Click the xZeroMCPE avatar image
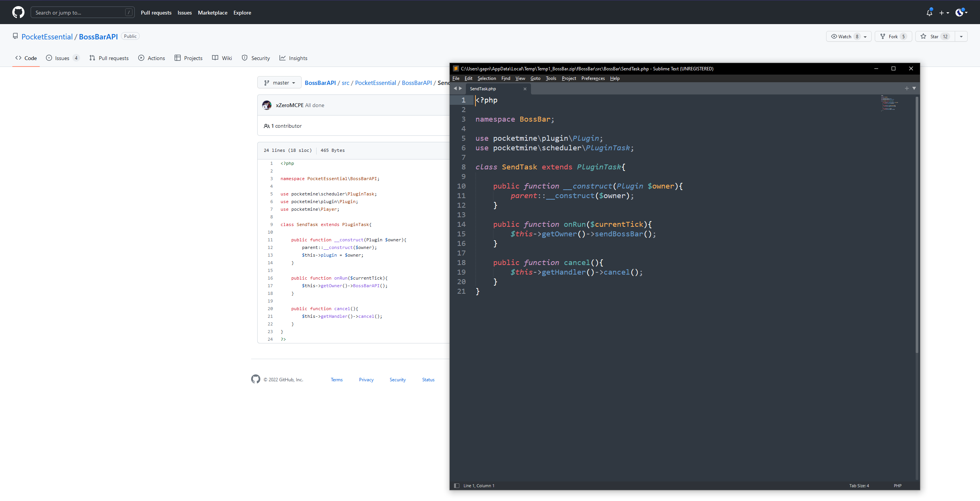 (x=267, y=105)
